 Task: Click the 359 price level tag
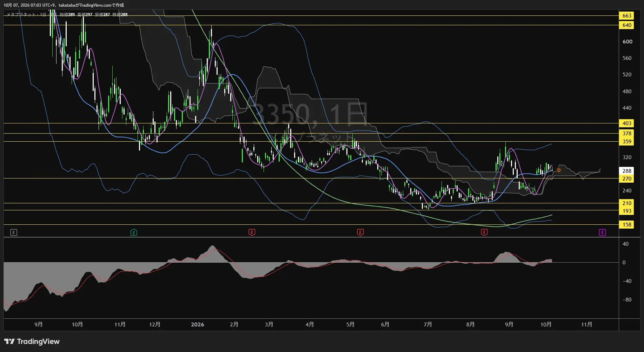click(x=627, y=141)
